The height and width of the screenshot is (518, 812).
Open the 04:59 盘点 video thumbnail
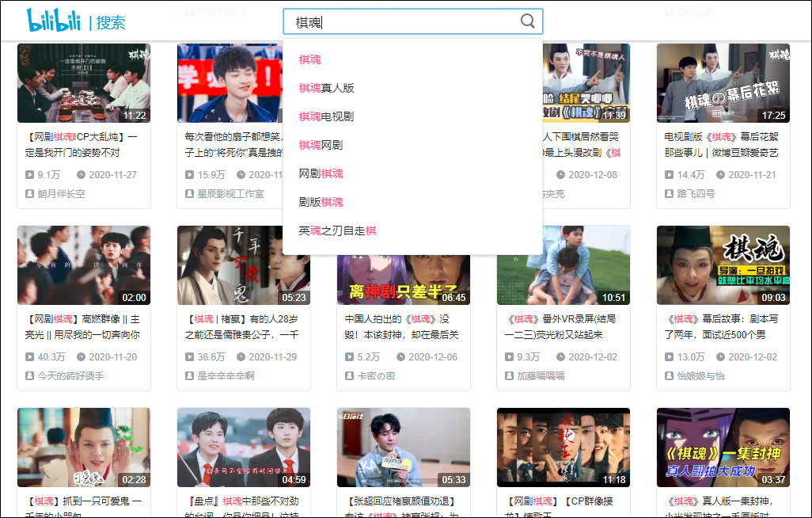244,447
